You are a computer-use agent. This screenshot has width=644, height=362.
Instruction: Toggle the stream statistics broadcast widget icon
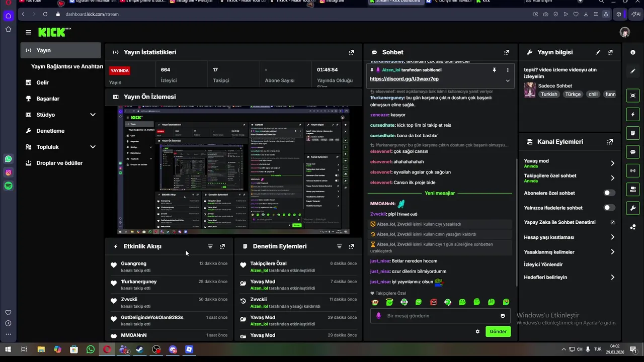(633, 170)
